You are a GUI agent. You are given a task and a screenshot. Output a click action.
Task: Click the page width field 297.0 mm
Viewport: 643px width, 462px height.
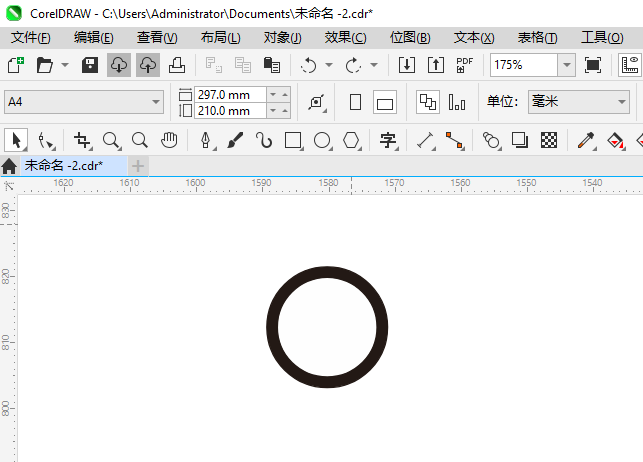[230, 95]
